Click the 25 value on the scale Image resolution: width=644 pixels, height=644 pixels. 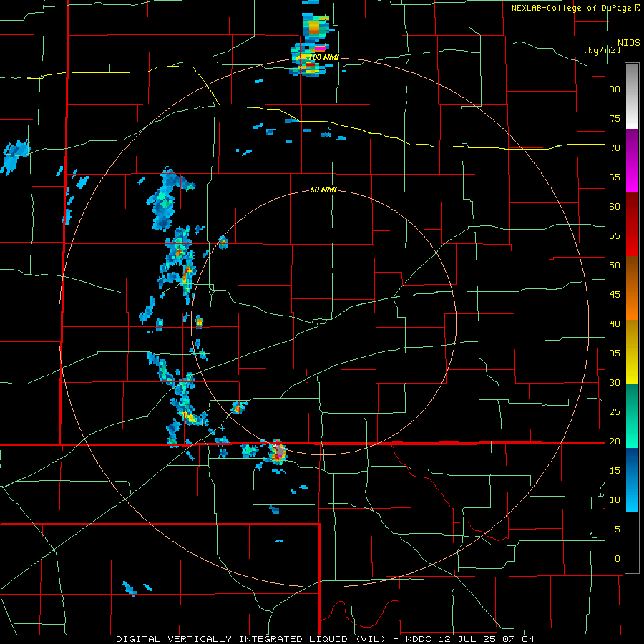click(615, 412)
